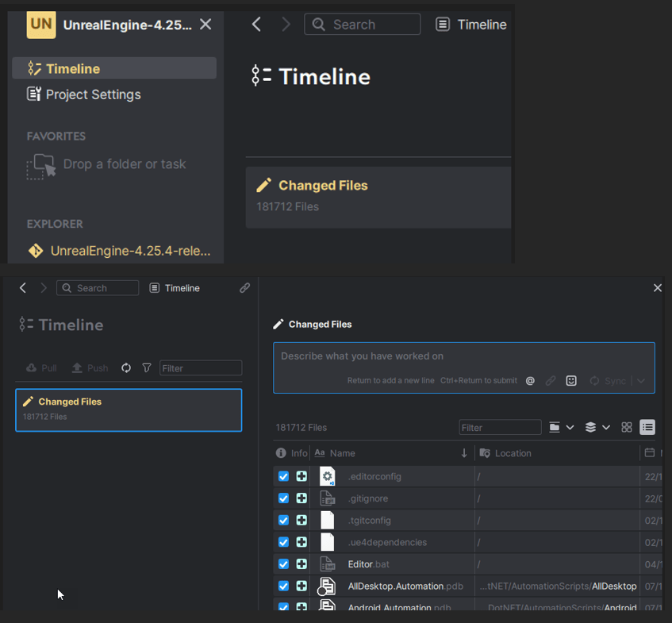
Task: Switch file view to grid layout icon
Action: tap(627, 427)
